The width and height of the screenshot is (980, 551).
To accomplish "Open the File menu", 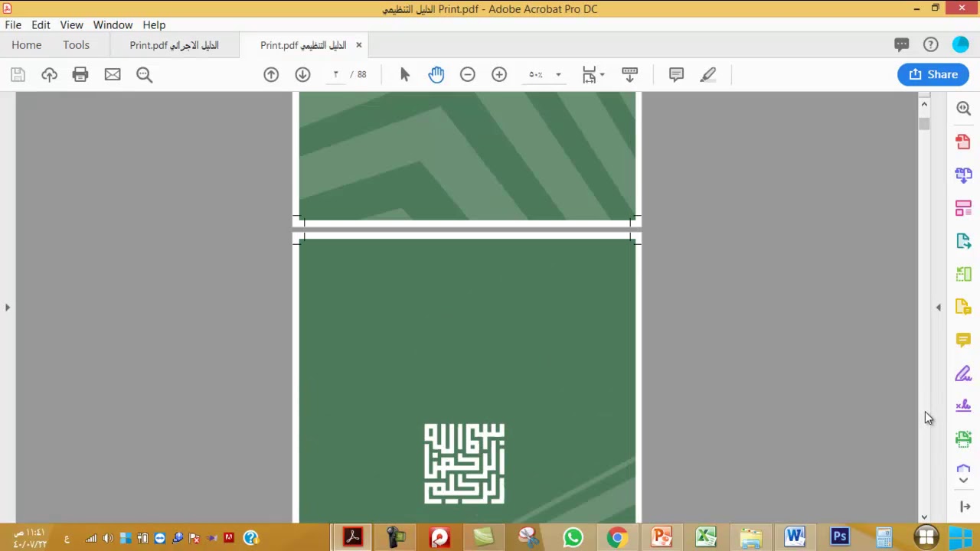I will [13, 24].
